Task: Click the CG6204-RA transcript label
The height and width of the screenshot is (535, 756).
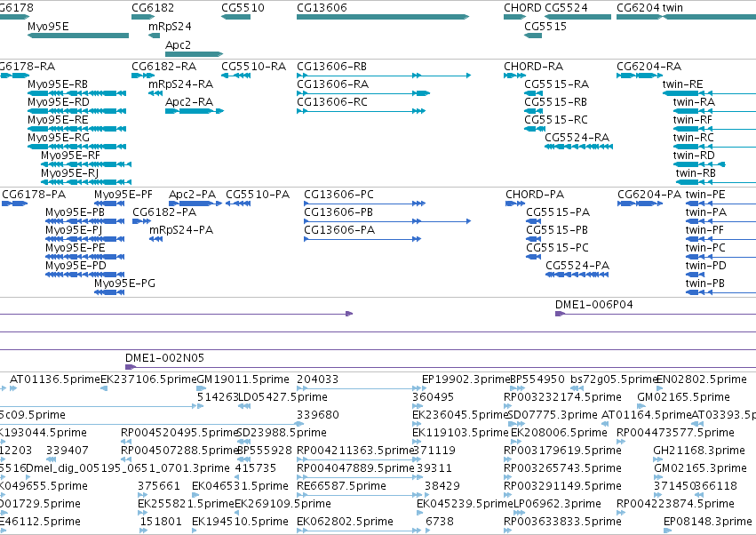Action: click(x=649, y=66)
